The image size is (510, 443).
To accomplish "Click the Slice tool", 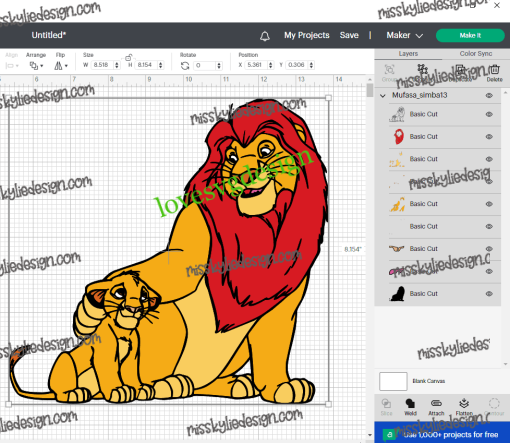I will [x=386, y=407].
